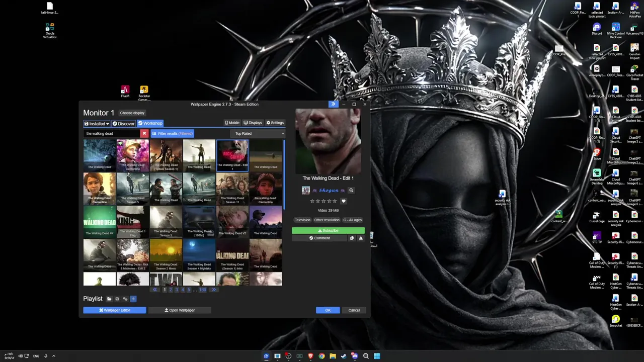The image size is (644, 362).
Task: Select The Walking Dead (Telltale Season 1) thumbnail
Action: (x=166, y=155)
